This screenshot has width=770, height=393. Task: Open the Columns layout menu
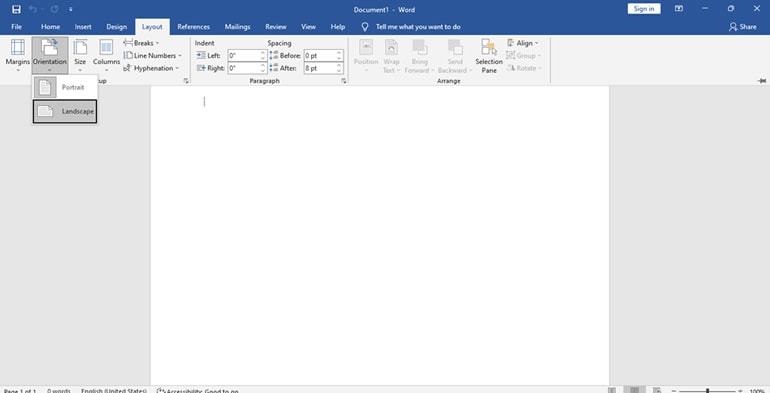[107, 56]
